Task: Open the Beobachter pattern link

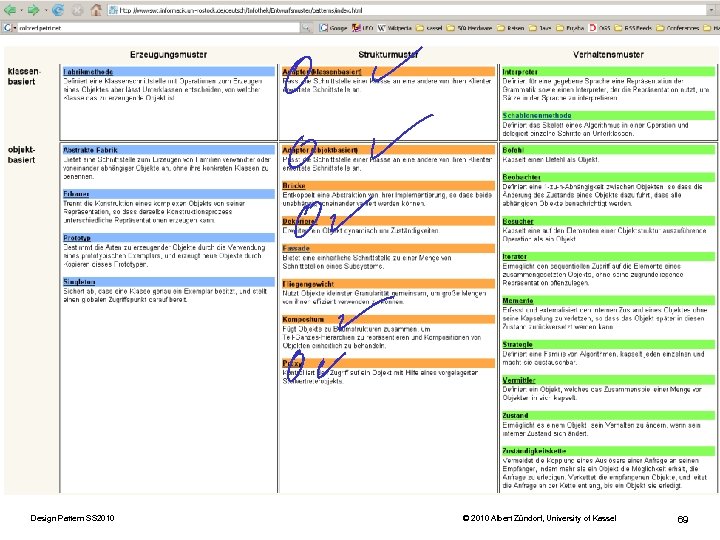Action: (x=521, y=177)
